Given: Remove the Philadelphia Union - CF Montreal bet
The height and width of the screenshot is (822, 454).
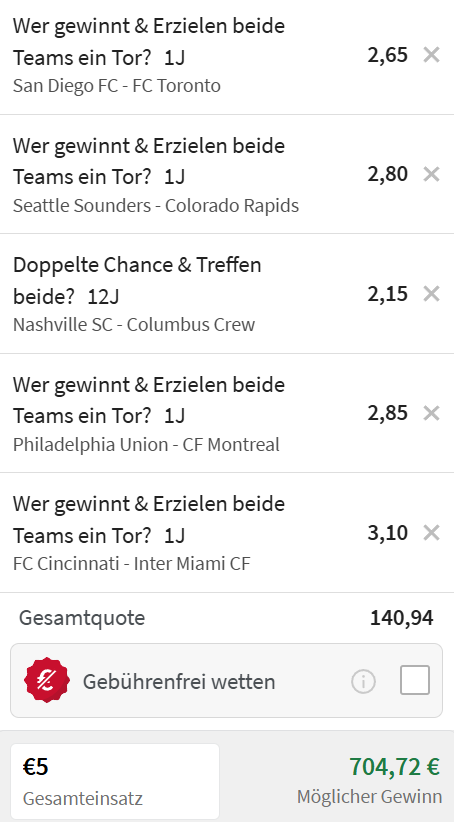Looking at the screenshot, I should pos(431,413).
